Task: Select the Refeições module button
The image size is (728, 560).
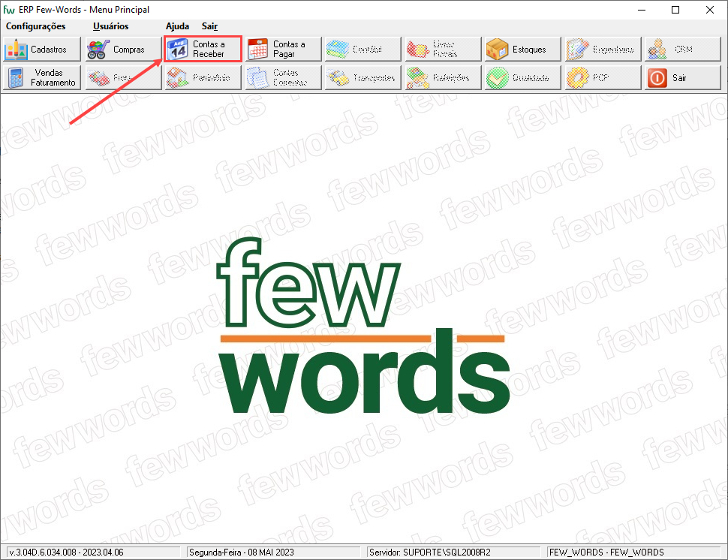Action: tap(443, 77)
